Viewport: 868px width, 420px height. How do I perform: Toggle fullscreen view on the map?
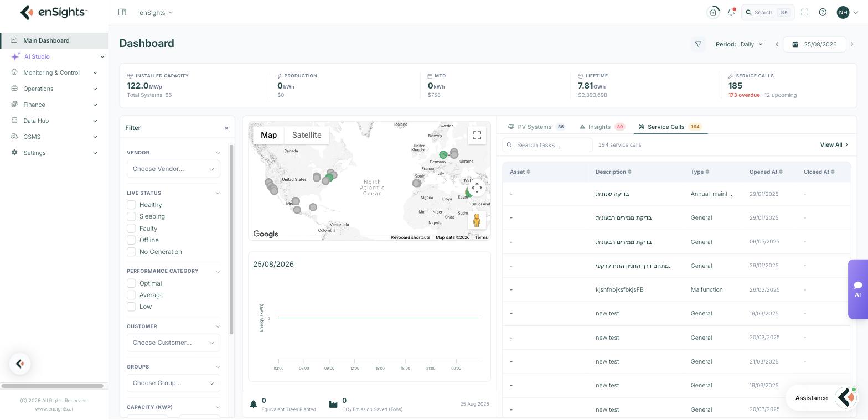(x=477, y=136)
